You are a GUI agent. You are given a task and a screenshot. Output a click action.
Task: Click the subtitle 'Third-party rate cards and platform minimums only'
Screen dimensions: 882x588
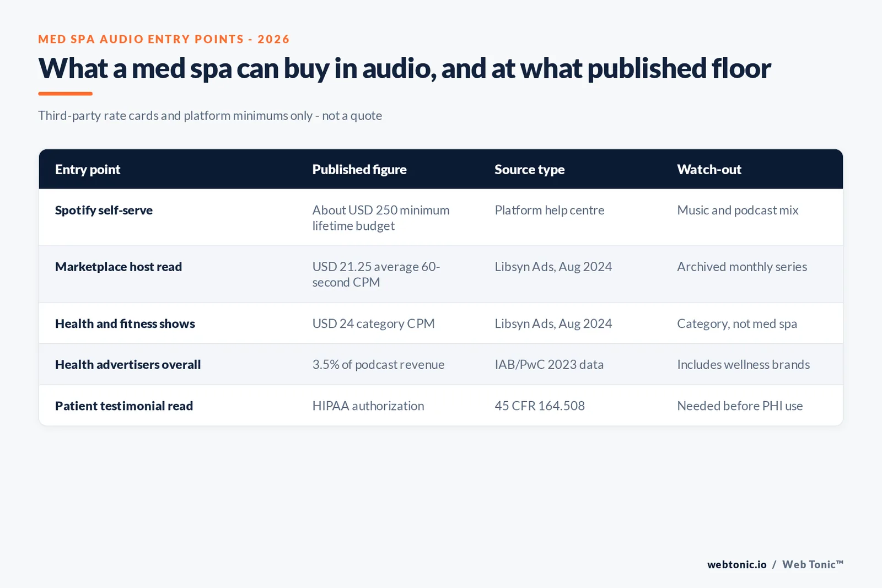pyautogui.click(x=175, y=116)
